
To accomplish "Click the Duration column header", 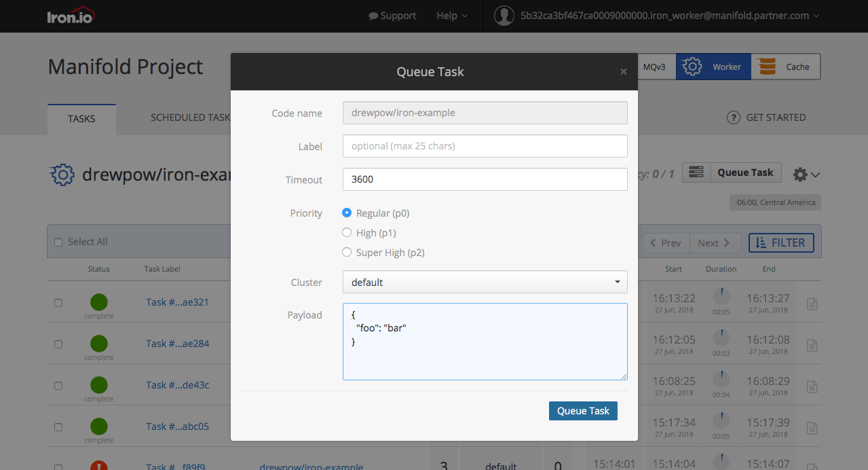I will coord(721,269).
